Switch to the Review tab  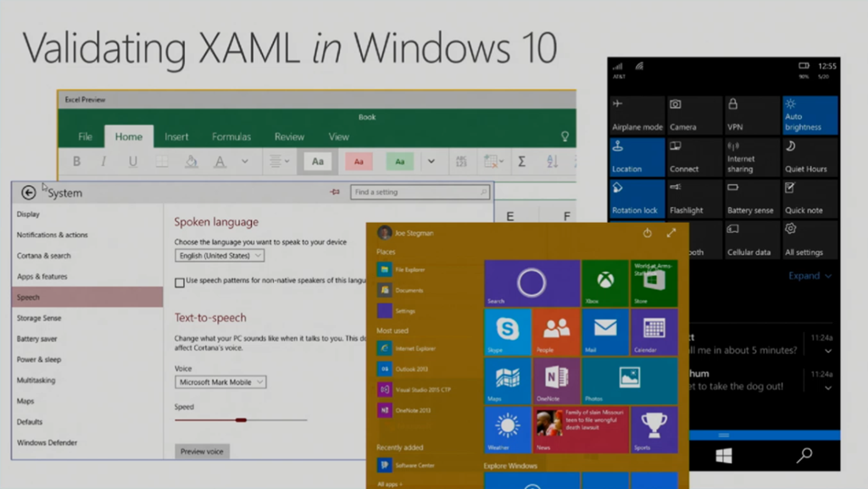290,136
